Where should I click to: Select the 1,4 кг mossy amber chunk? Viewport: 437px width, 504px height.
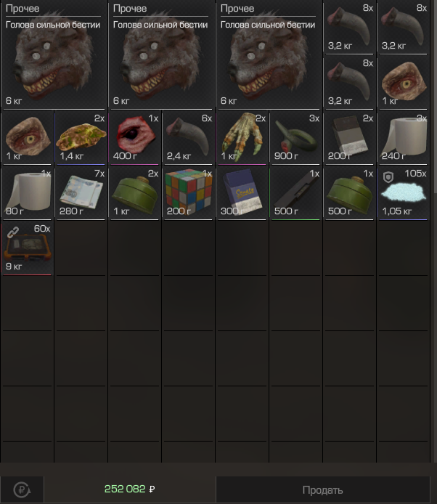click(81, 137)
